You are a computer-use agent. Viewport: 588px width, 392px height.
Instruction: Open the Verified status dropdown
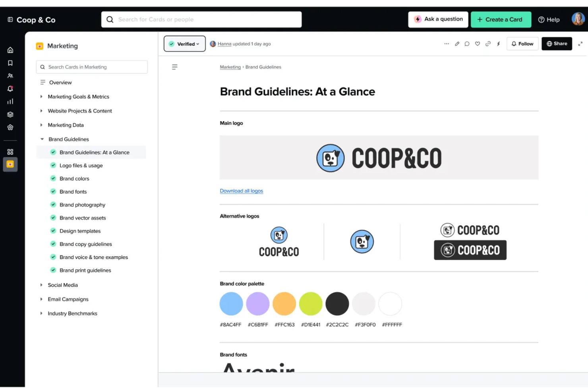pos(185,44)
